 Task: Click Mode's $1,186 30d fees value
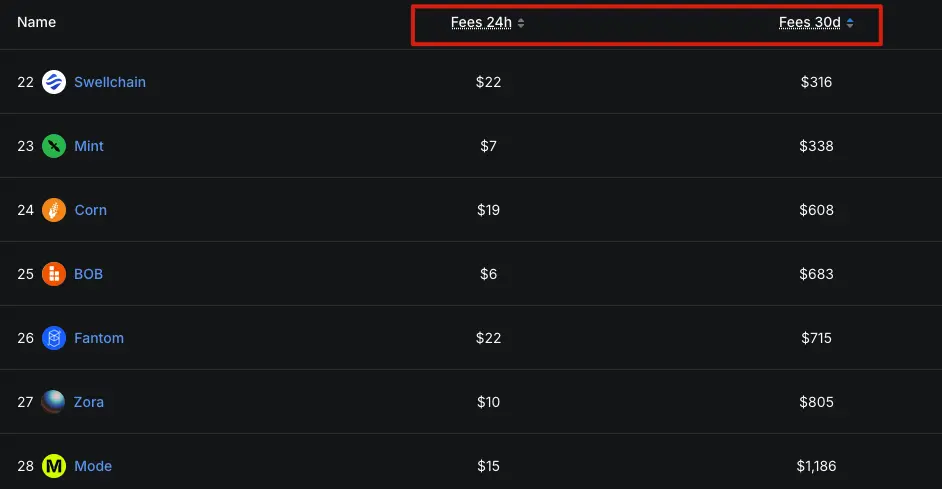pos(816,466)
